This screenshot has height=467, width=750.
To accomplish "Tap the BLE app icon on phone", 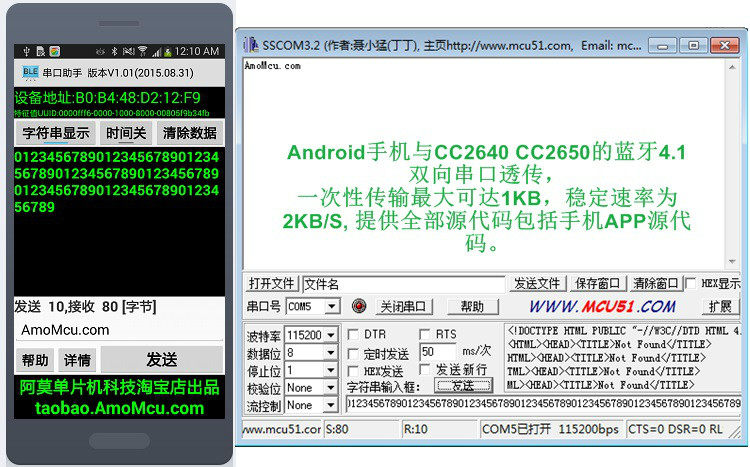I will (x=30, y=73).
